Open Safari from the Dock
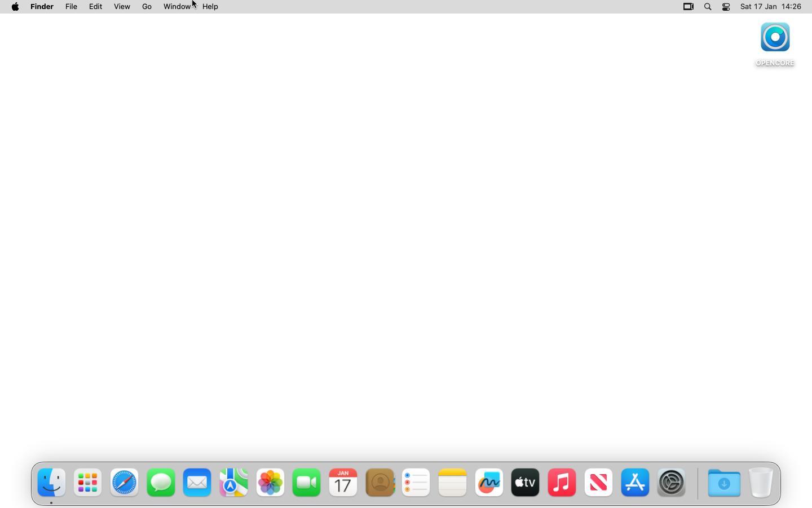812x508 pixels. (x=125, y=483)
